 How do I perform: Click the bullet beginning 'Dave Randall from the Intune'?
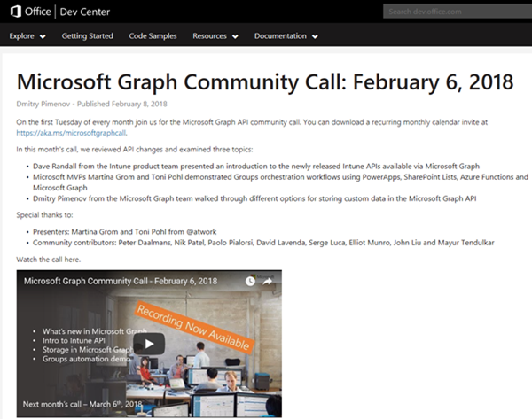point(256,167)
